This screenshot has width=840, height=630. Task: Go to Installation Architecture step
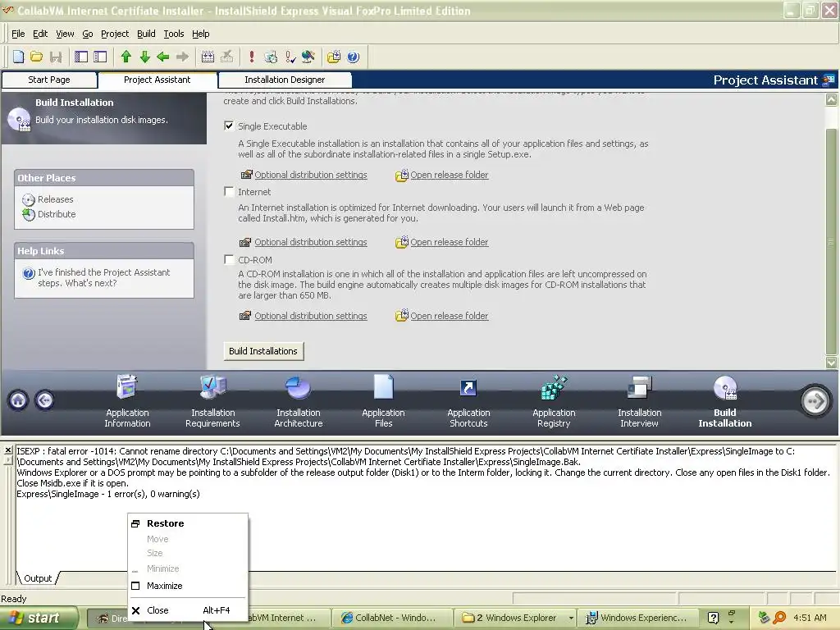tap(299, 401)
